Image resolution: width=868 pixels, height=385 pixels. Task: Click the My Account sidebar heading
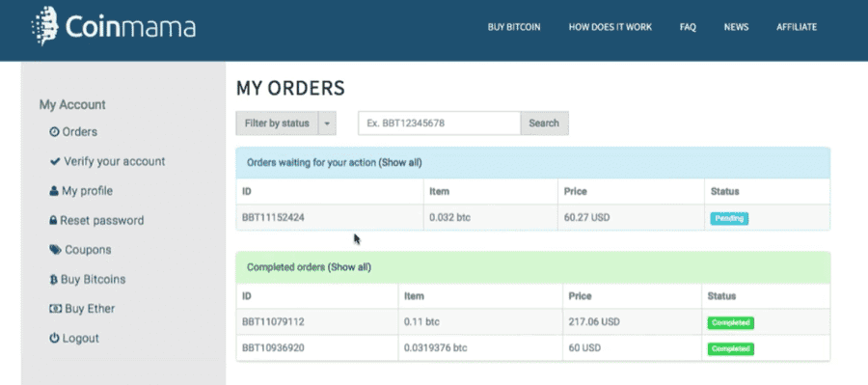72,105
